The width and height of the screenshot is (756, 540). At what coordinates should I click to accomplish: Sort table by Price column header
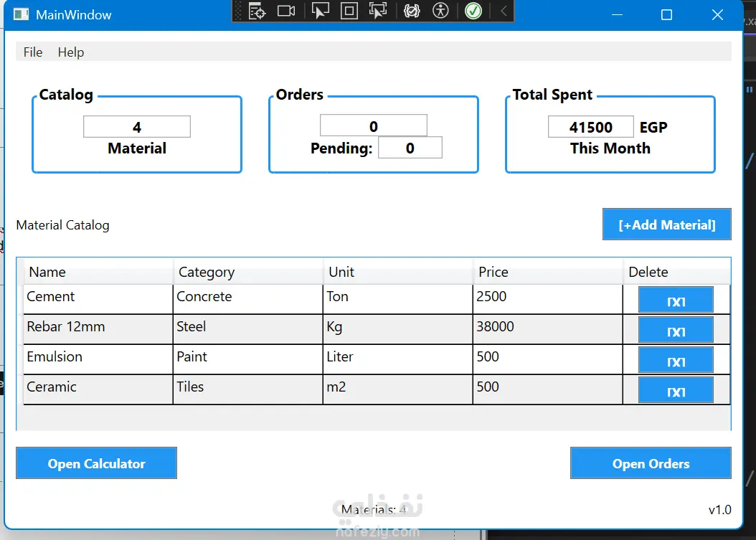548,272
